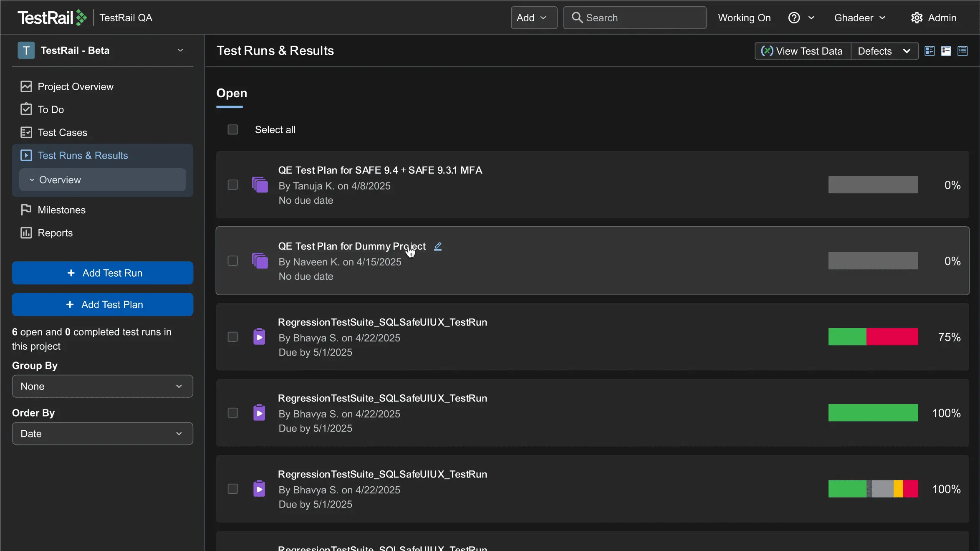Open Reports in the sidebar
Screen dimensions: 980x551
(x=55, y=233)
